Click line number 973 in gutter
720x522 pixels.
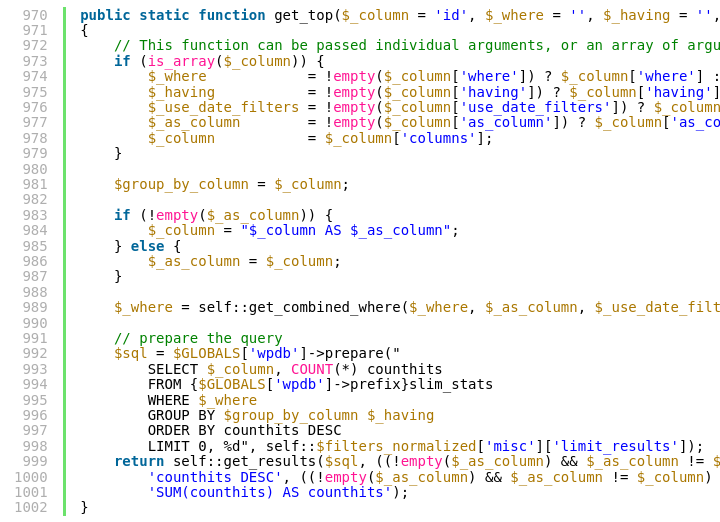35,61
